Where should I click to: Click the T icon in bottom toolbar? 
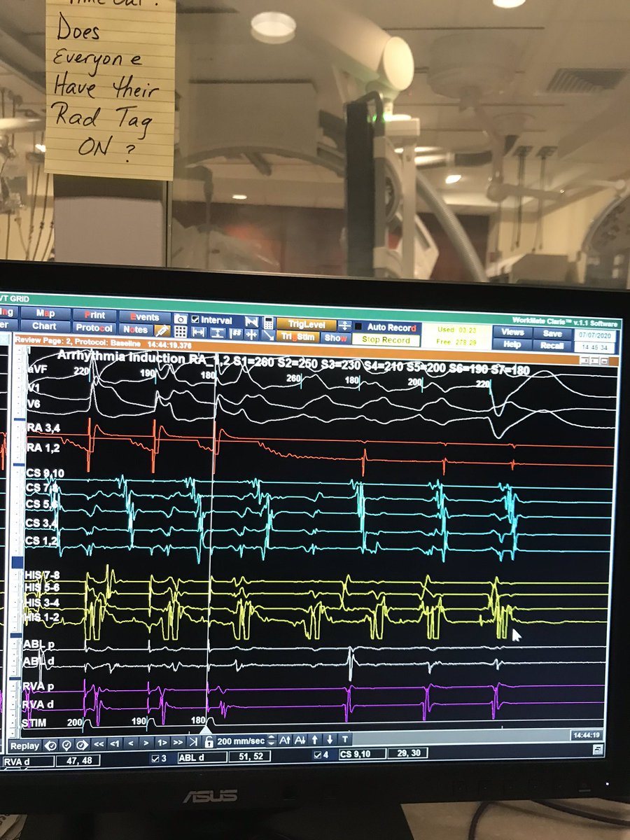click(345, 738)
